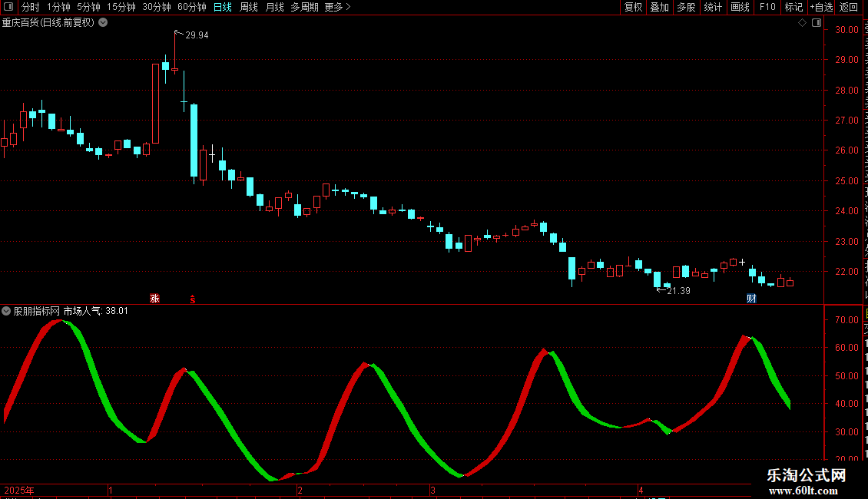868x499 pixels.
Task: Click 返回 to go back
Action: [x=849, y=7]
